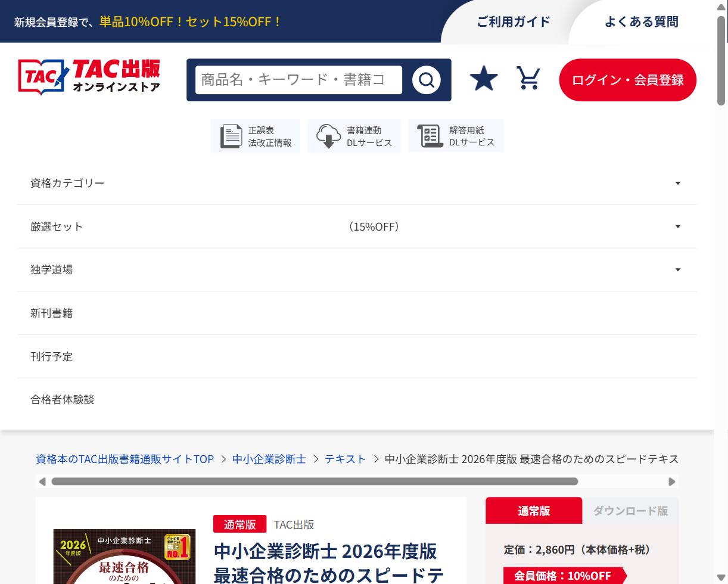Click the red 通常版 label badge
Screen dimensions: 728x584
tap(239, 524)
